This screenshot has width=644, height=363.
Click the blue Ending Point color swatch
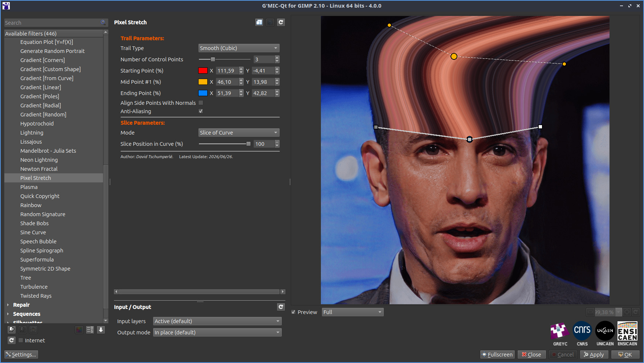click(x=203, y=93)
